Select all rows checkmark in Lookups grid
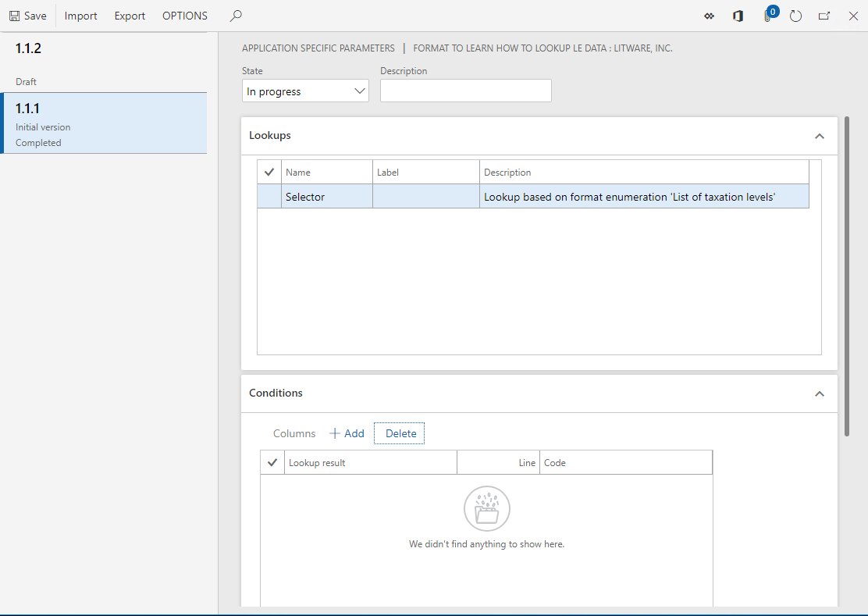 269,172
